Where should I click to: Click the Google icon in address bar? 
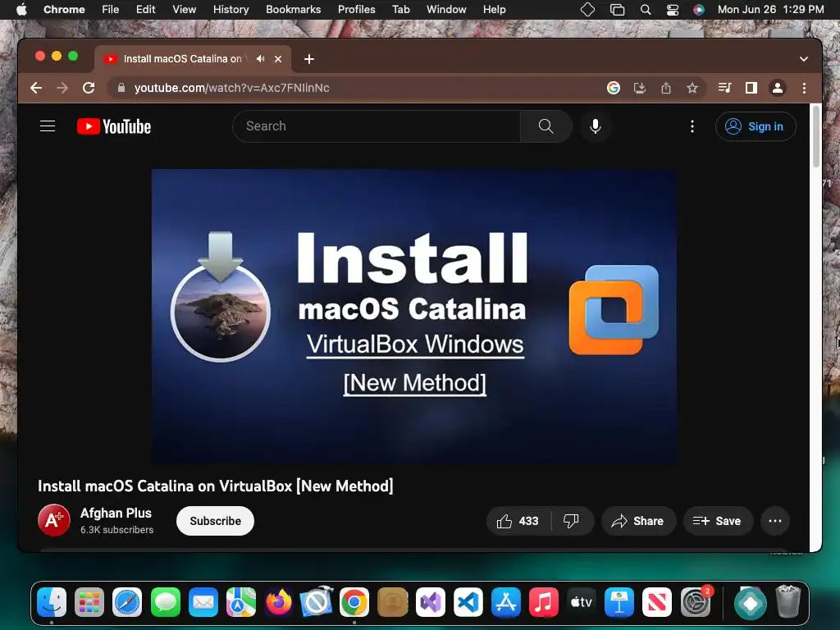[x=614, y=88]
